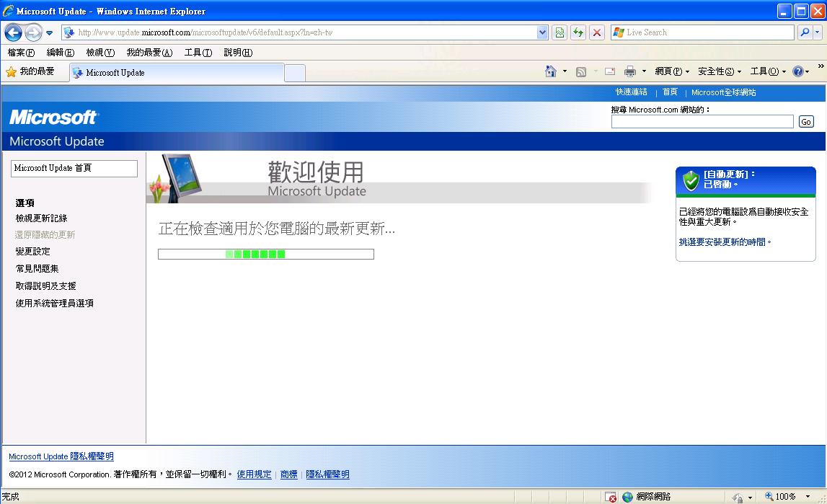Toggle Compatibility View icon
The height and width of the screenshot is (504, 827).
[560, 32]
